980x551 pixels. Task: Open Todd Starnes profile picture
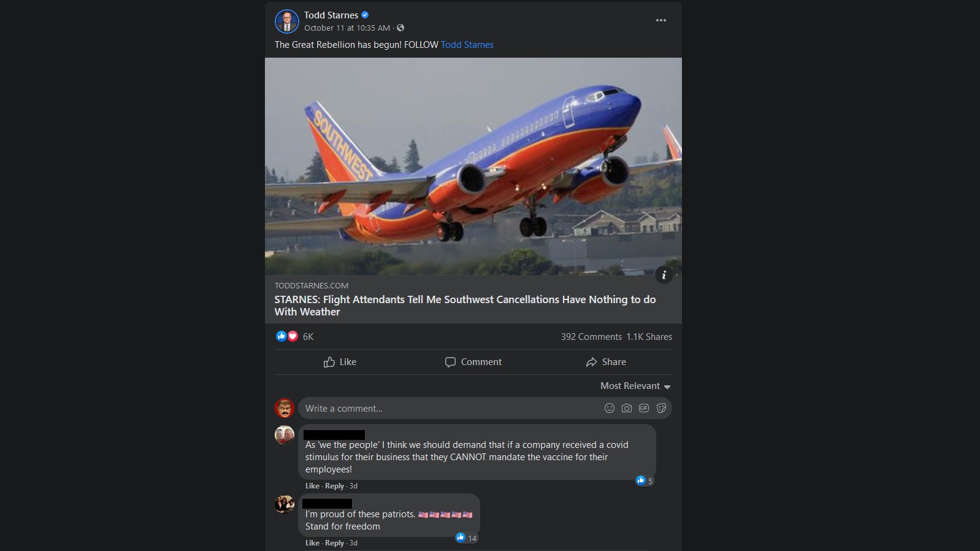click(286, 21)
